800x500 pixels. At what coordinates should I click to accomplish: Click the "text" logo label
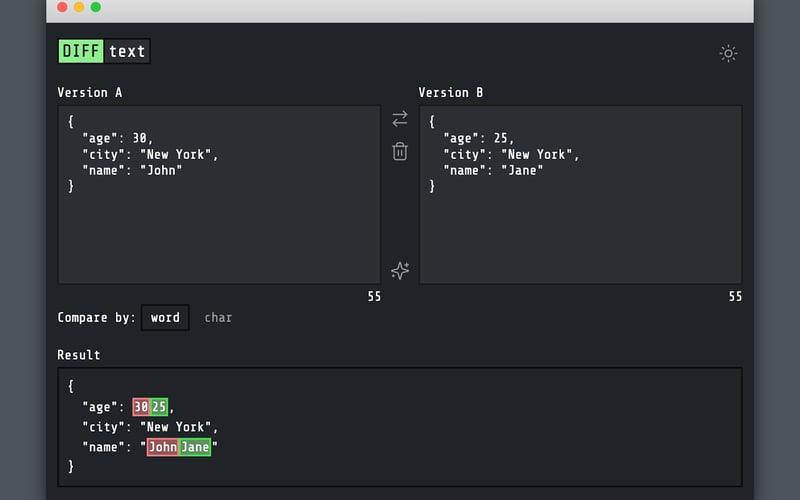point(127,51)
